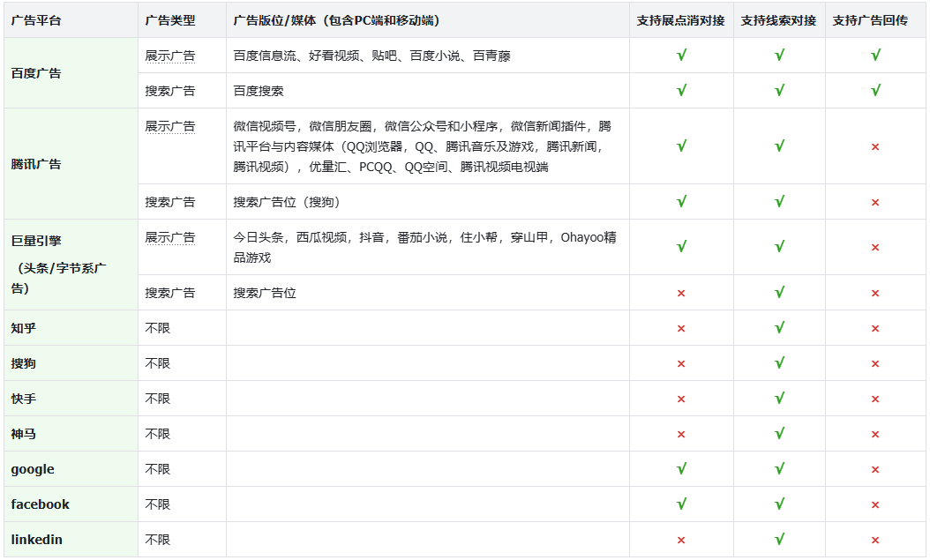Click 展点消 red cross in 搜狗 row
This screenshot has width=930, height=560.
pyautogui.click(x=681, y=364)
